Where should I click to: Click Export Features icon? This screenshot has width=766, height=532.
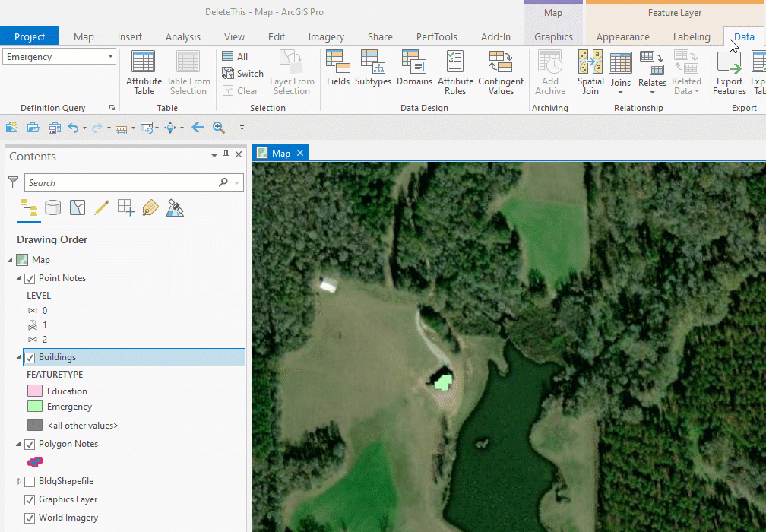click(729, 72)
